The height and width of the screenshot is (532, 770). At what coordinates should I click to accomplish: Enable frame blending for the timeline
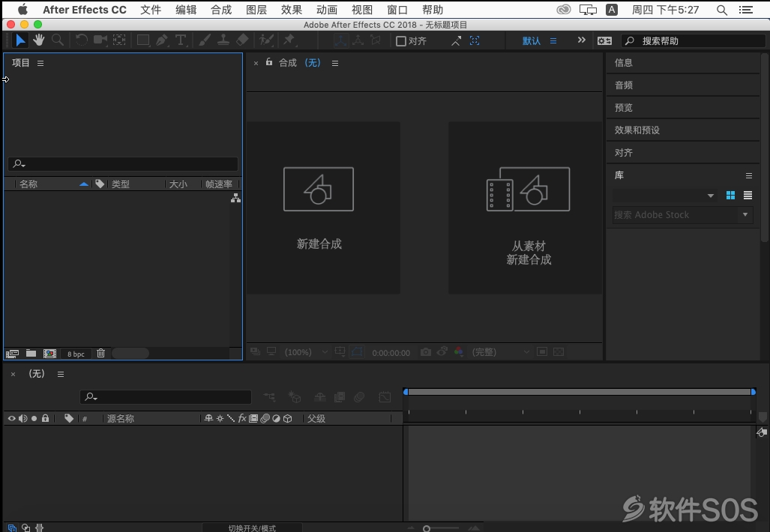[340, 396]
